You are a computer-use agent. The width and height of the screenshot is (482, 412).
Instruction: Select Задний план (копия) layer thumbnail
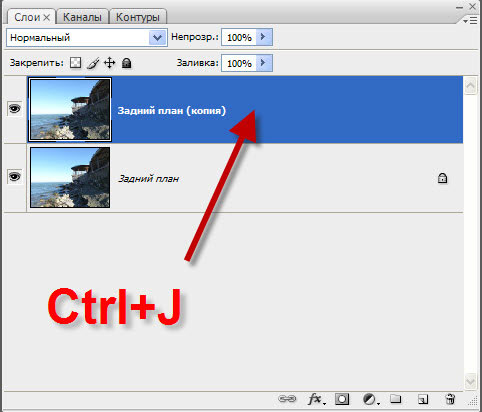pyautogui.click(x=70, y=109)
